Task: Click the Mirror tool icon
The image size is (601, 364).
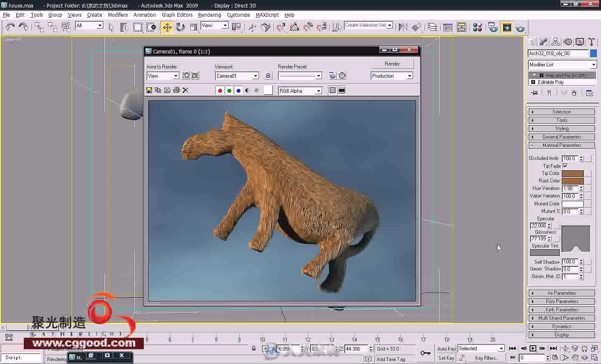Action: (x=403, y=28)
